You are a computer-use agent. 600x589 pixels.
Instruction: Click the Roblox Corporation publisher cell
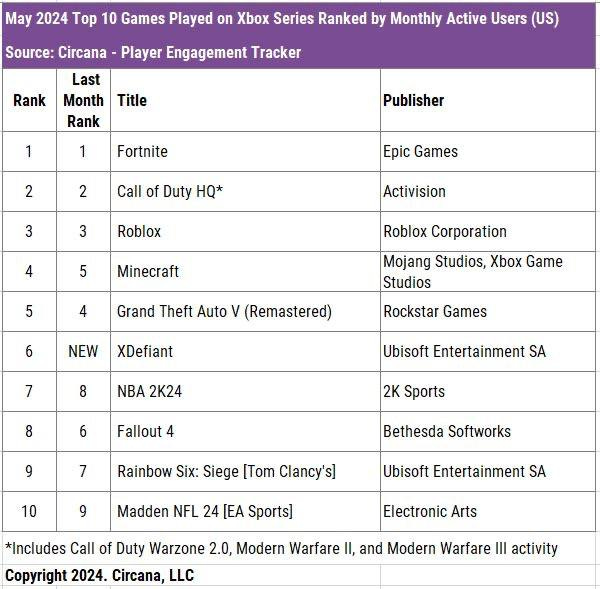coord(444,232)
